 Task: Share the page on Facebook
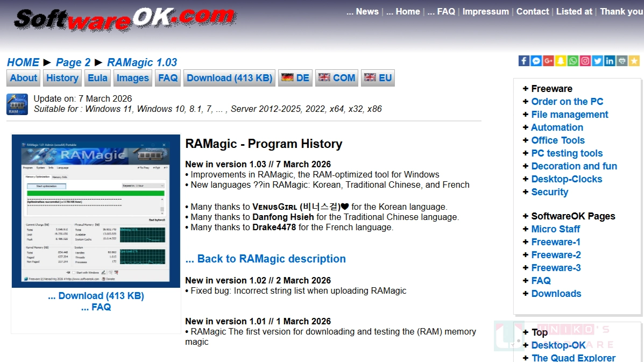(523, 61)
